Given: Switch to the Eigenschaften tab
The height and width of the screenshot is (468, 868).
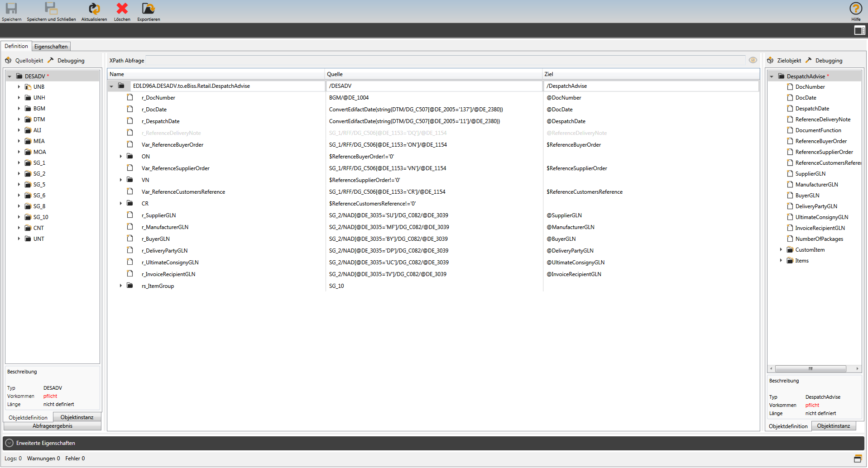Looking at the screenshot, I should pos(51,47).
